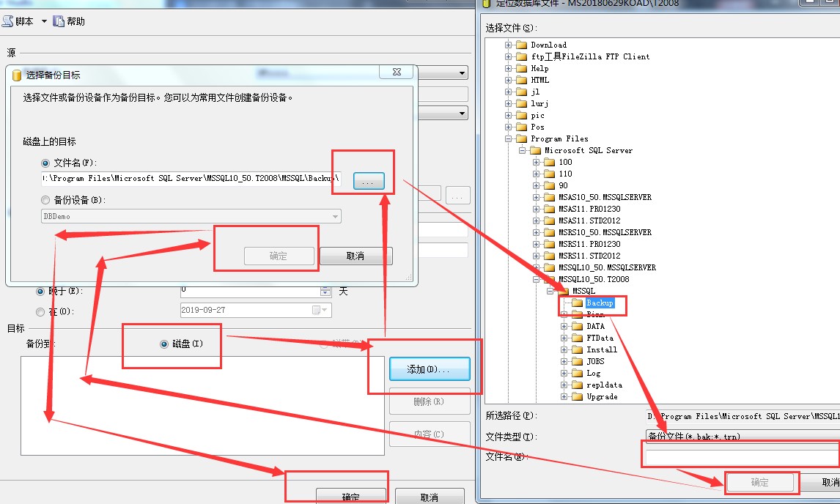This screenshot has width=840, height=504.
Task: Select the 文件名(F) radio button
Action: click(45, 163)
